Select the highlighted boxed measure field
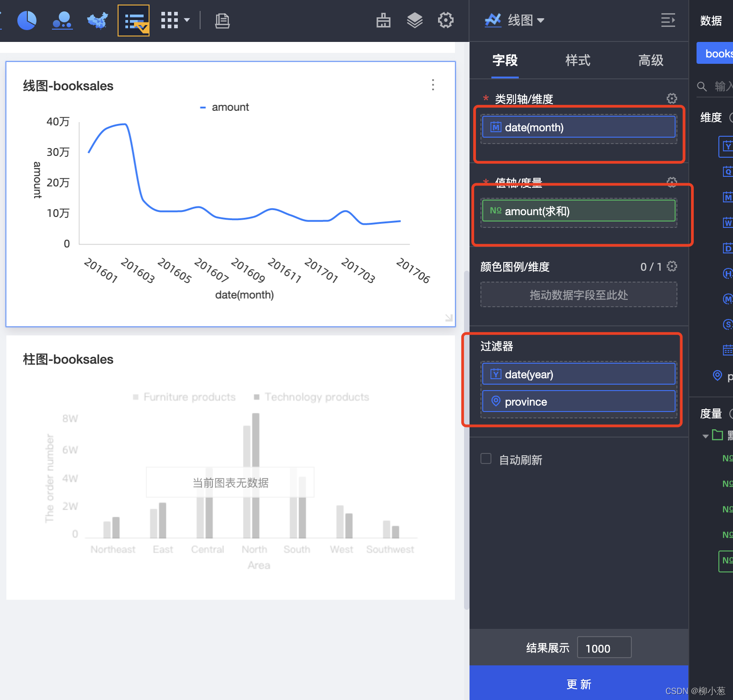 click(726, 561)
